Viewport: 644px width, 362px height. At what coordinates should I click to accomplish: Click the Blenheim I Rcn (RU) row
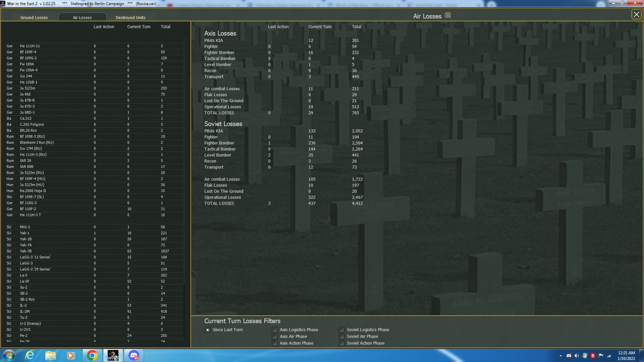(95, 142)
